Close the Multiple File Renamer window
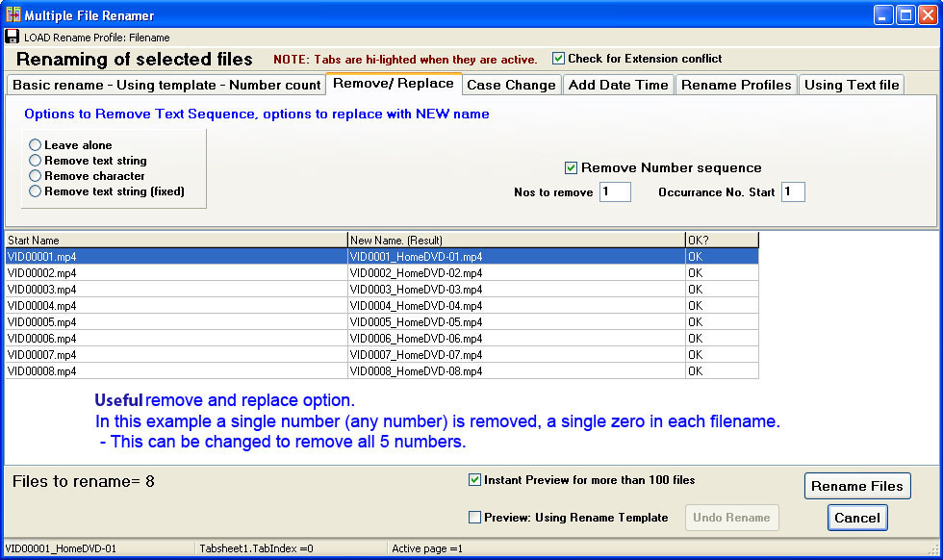Image resolution: width=943 pixels, height=560 pixels. [928, 14]
